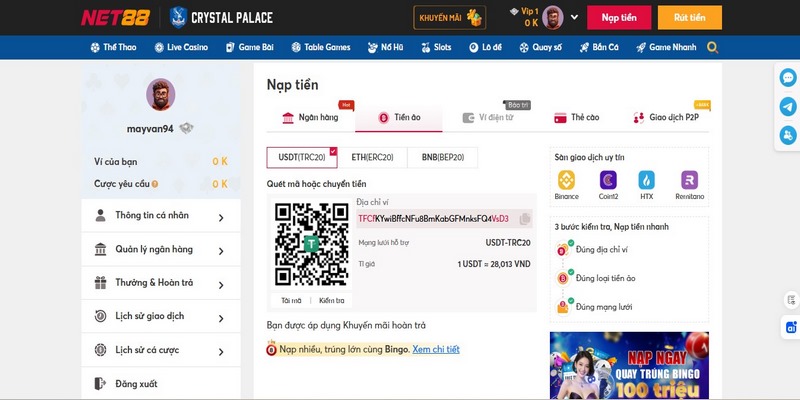
Task: Select the USDT(TRC20) coin option
Action: click(x=302, y=158)
